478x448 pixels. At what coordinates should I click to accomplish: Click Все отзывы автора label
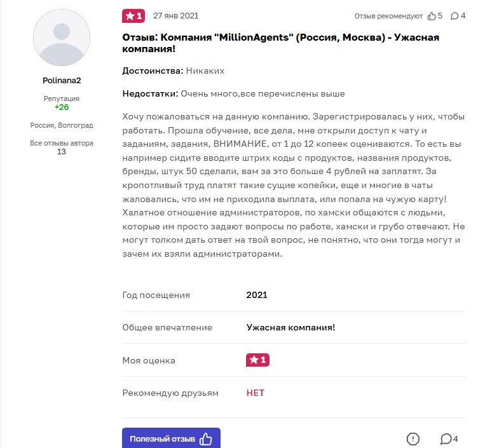62,143
